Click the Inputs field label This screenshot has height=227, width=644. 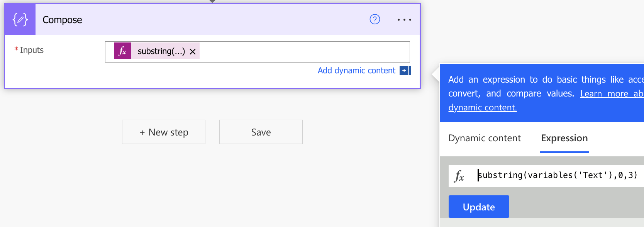[x=32, y=50]
